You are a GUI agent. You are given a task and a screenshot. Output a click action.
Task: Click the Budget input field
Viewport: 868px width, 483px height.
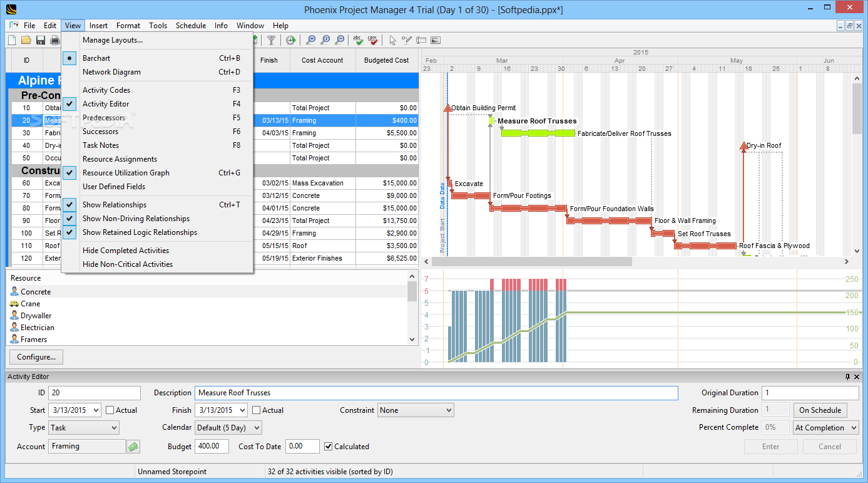pyautogui.click(x=213, y=447)
